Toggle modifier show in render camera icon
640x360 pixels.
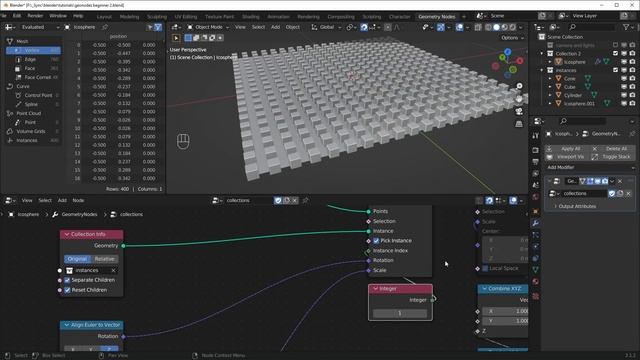point(605,181)
